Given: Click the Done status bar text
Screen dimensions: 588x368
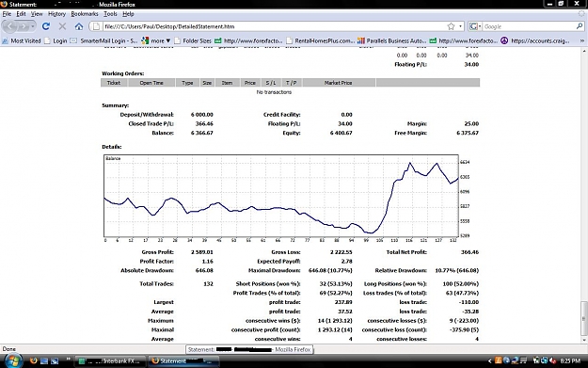Looking at the screenshot, I should [9, 349].
